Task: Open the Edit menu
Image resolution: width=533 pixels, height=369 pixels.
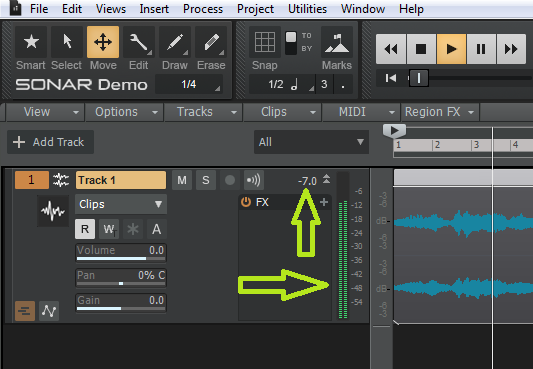Action: click(x=72, y=9)
